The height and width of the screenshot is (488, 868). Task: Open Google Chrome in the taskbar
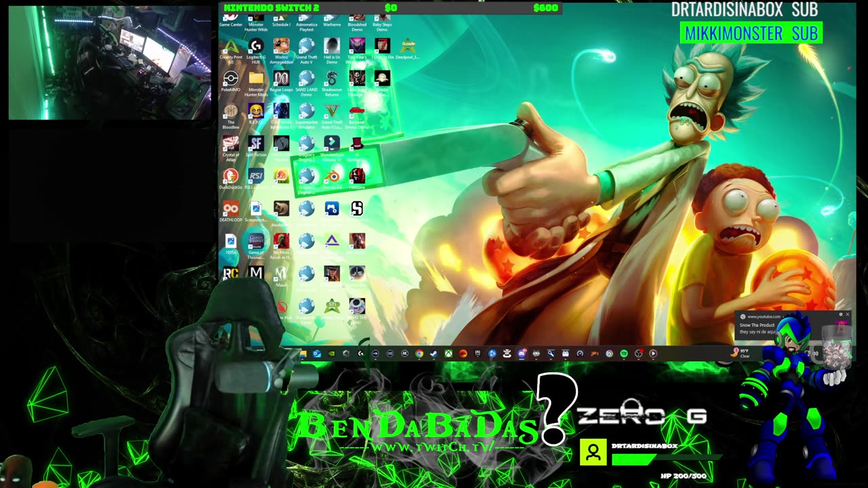pyautogui.click(x=419, y=353)
